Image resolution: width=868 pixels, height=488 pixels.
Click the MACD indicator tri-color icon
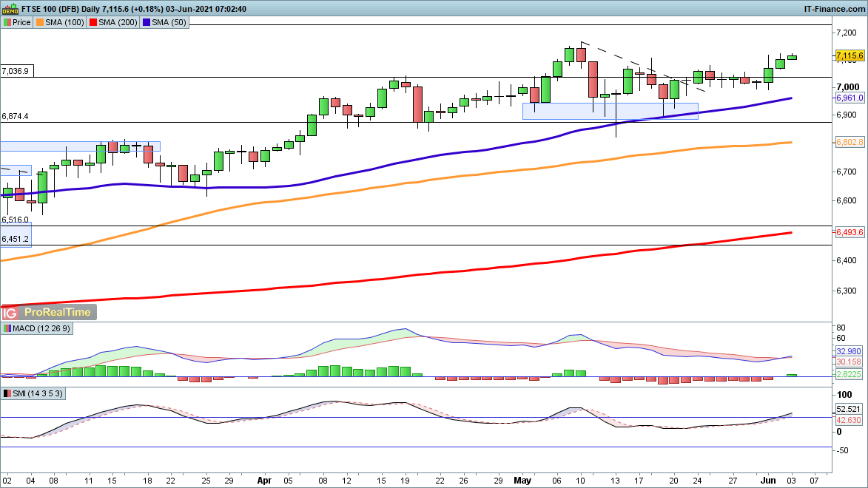click(7, 328)
